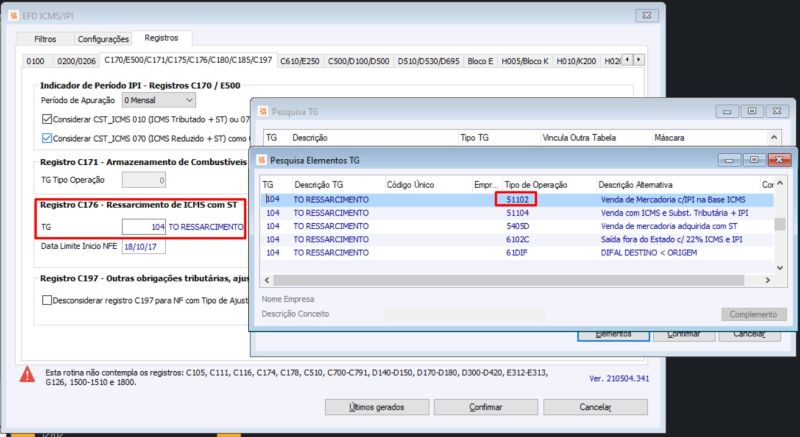Click right arrow of Elementos horizontal scrollbar
This screenshot has width=800, height=437.
(x=767, y=280)
